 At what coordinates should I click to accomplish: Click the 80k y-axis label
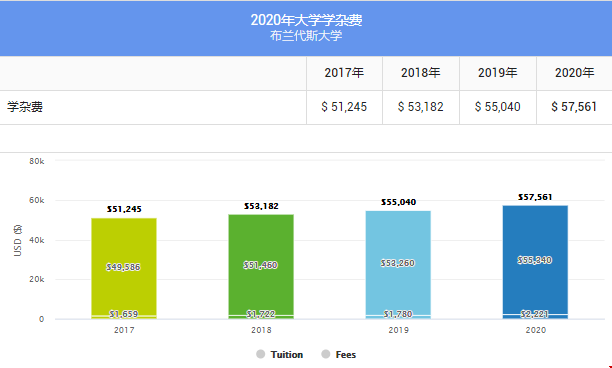(x=37, y=161)
